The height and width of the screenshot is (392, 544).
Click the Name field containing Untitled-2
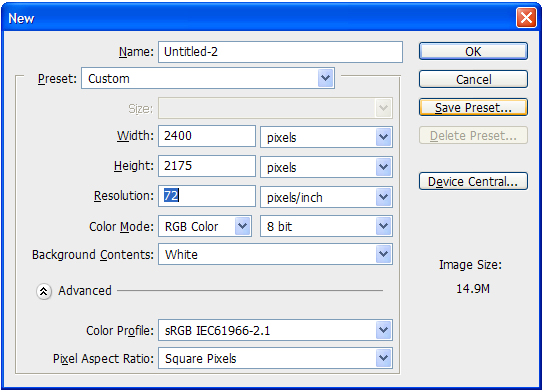click(280, 52)
